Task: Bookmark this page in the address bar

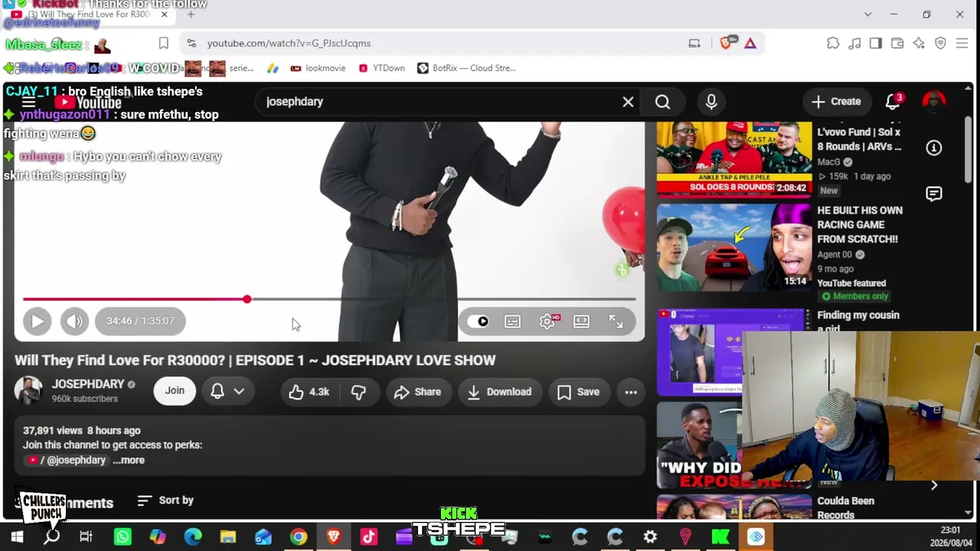Action: point(163,44)
